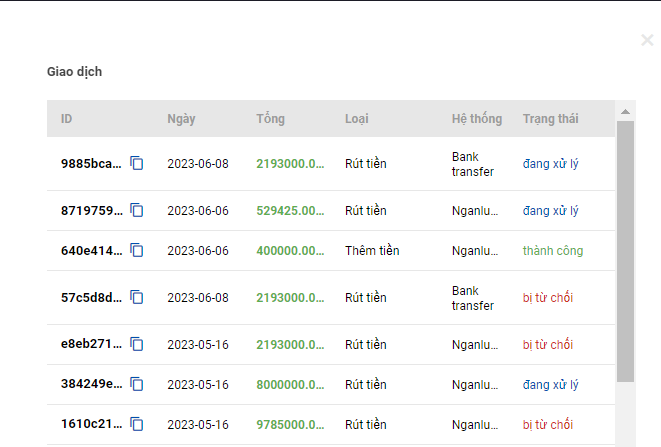
Task: Copy transaction ID 1610c21
Action: (x=137, y=424)
